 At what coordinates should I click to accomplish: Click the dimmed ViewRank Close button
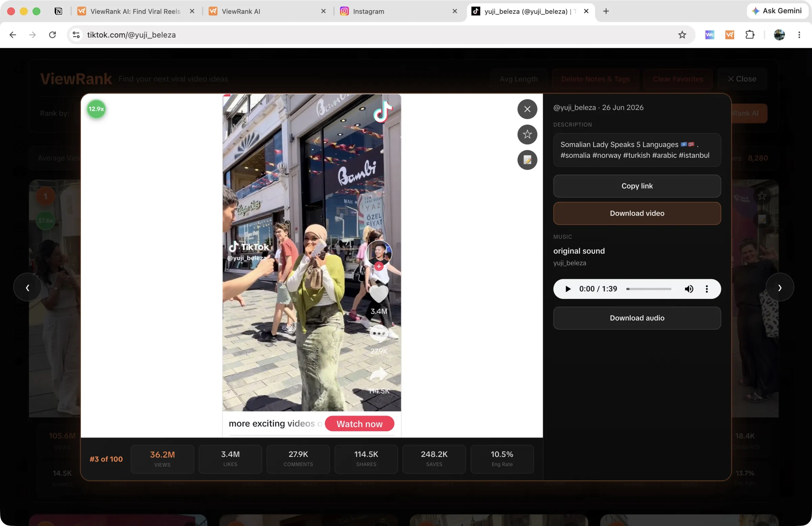coord(742,79)
